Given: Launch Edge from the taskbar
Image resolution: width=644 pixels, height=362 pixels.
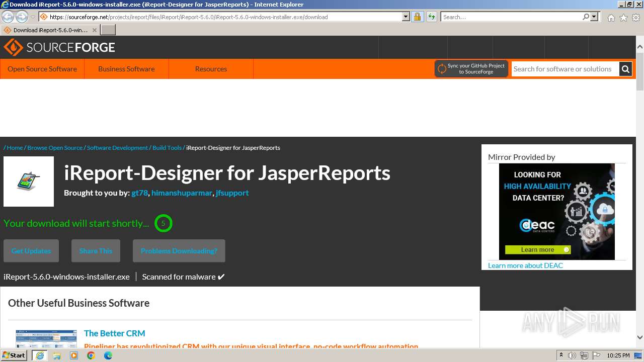Looking at the screenshot, I should coord(108,355).
